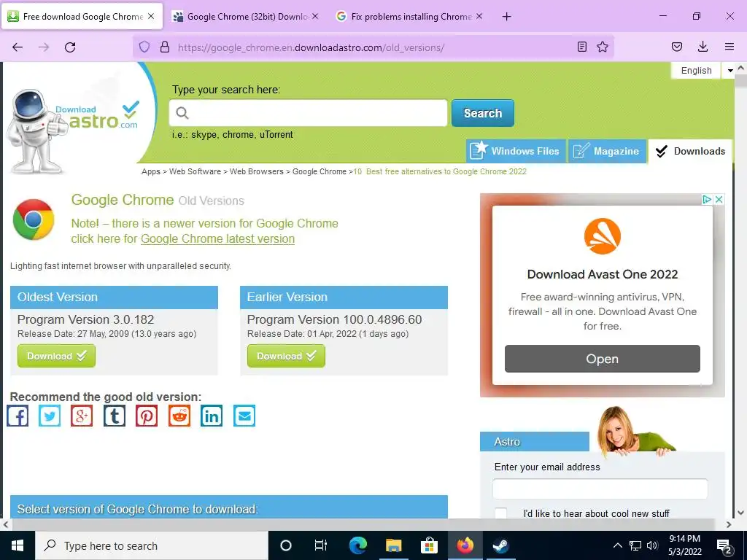Share on Reddit icon

[179, 416]
